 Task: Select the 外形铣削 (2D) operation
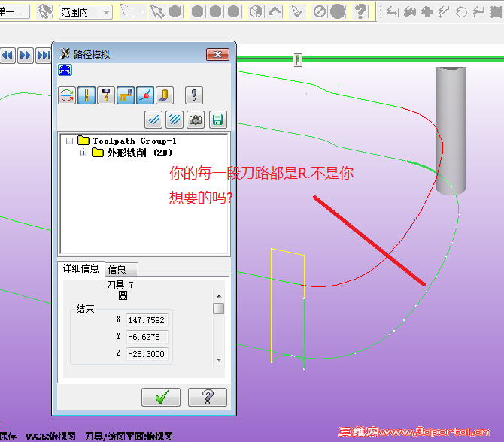(x=139, y=153)
